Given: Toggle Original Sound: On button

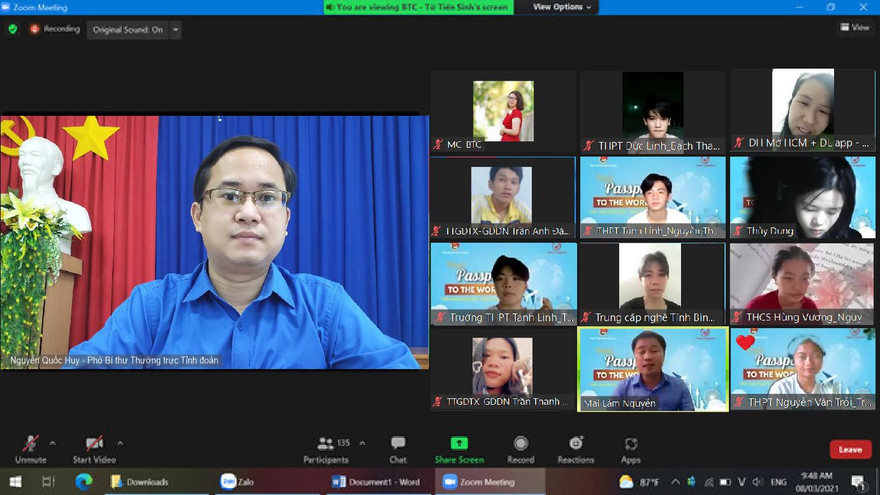Looking at the screenshot, I should coord(128,30).
